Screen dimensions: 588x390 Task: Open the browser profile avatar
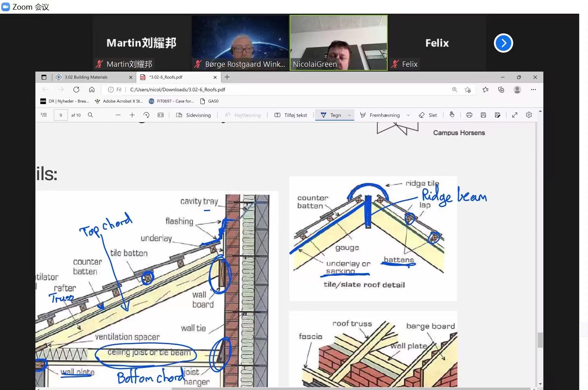(517, 89)
